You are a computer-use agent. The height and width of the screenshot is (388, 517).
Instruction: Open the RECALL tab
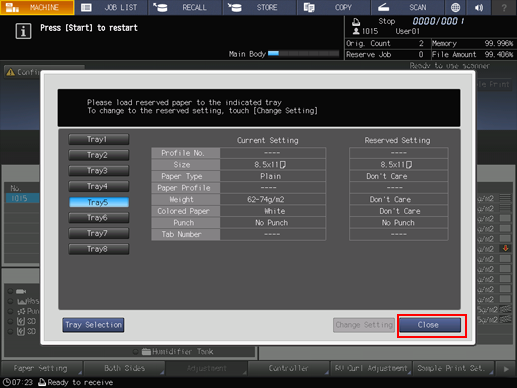185,7
